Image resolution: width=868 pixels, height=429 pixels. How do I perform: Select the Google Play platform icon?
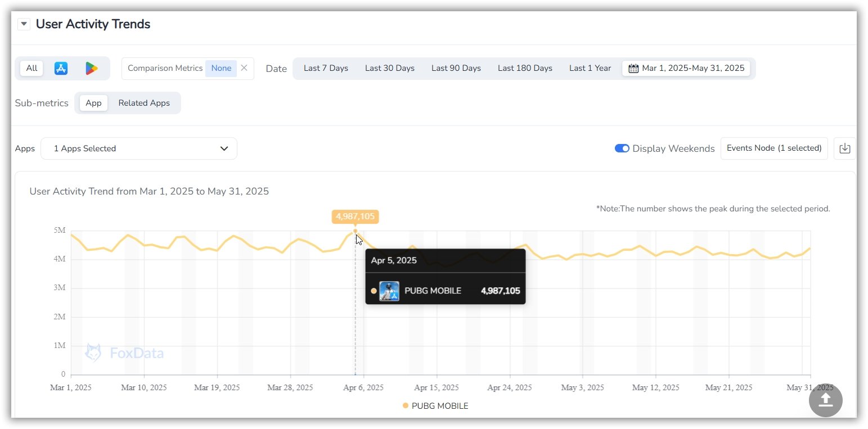(x=91, y=68)
